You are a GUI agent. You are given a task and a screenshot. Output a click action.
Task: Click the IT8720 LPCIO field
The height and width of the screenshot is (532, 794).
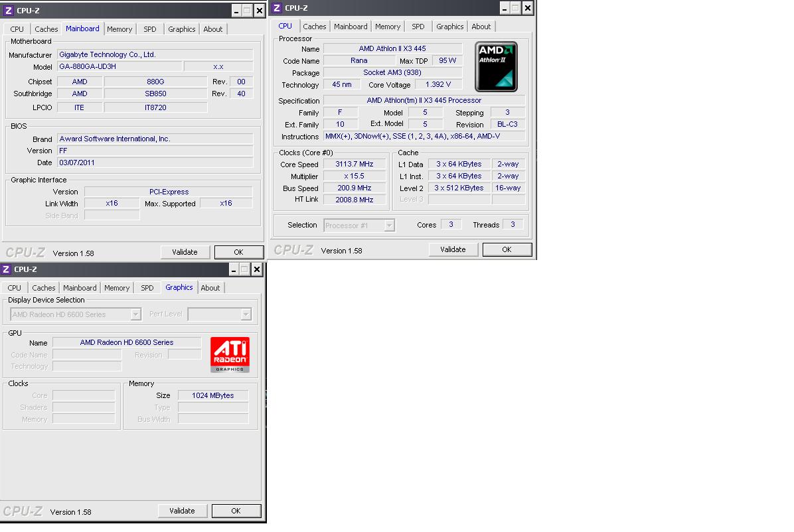coord(155,107)
